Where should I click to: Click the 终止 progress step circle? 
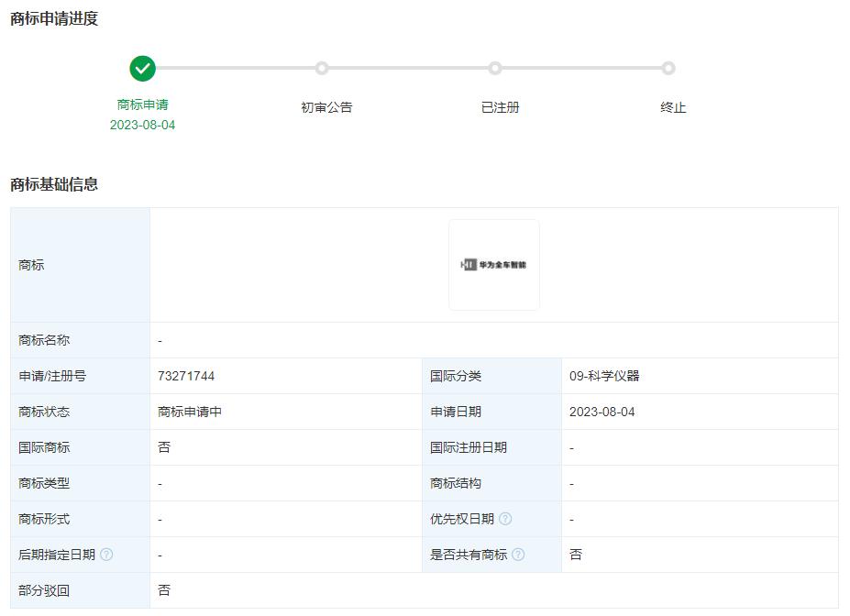[x=668, y=68]
